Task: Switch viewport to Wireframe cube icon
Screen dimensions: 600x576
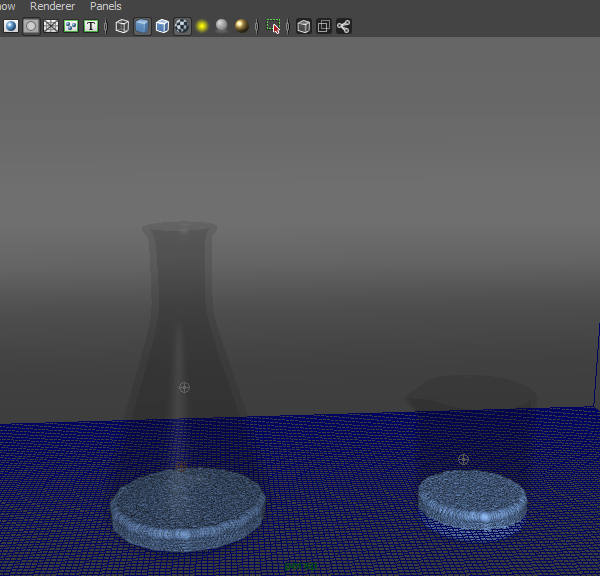Action: coord(122,26)
